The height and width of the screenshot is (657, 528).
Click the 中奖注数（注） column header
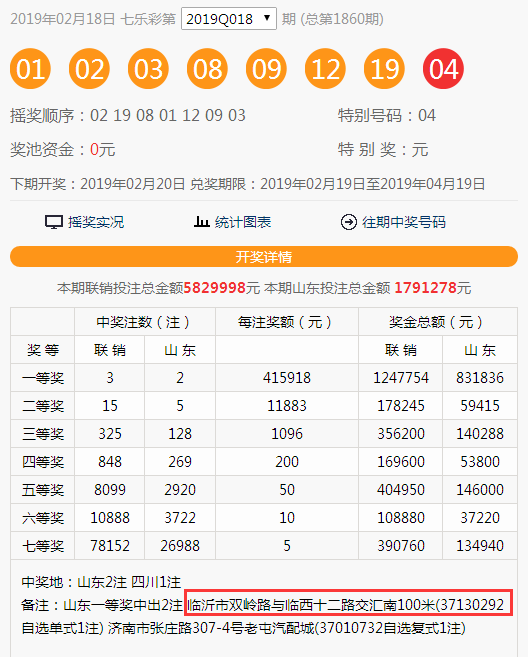145,322
